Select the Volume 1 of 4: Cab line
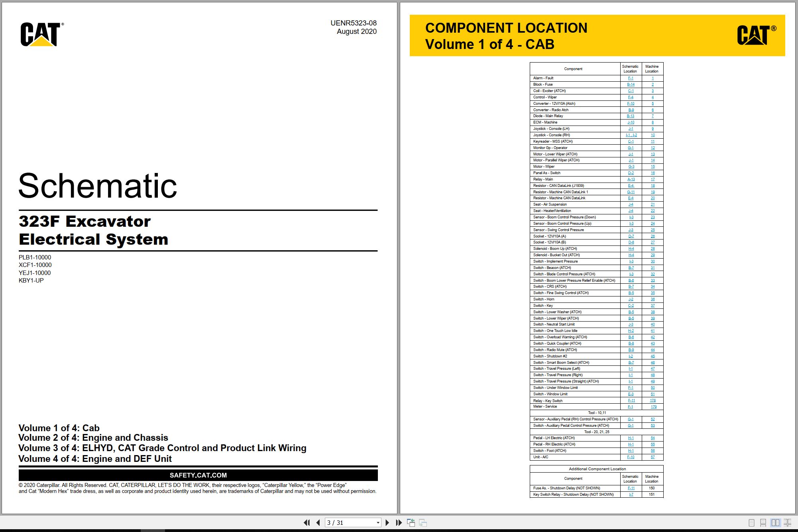This screenshot has height=532, width=798. click(x=59, y=428)
